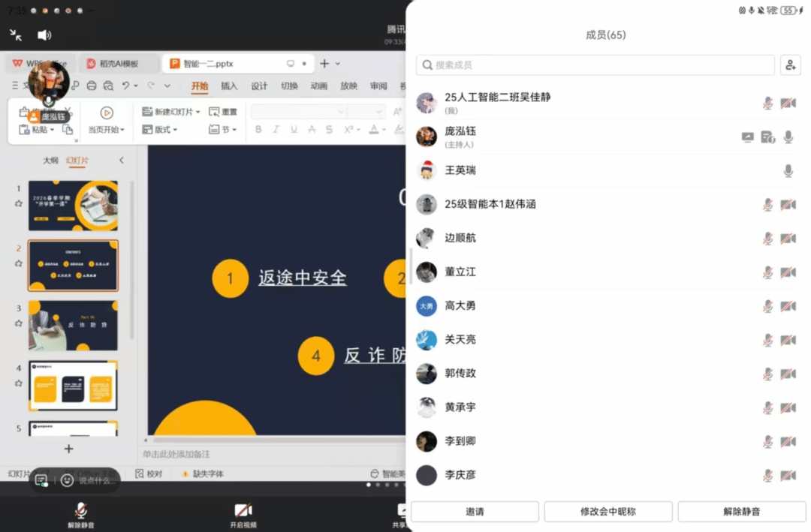Toggle bold formatting in WPS ribbon
The image size is (811, 532).
(x=258, y=130)
